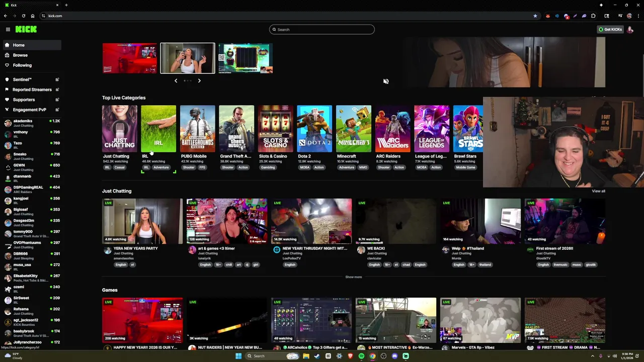Image resolution: width=644 pixels, height=362 pixels.
Task: Click the pin icon next to Reported Streamers
Action: tap(57, 89)
